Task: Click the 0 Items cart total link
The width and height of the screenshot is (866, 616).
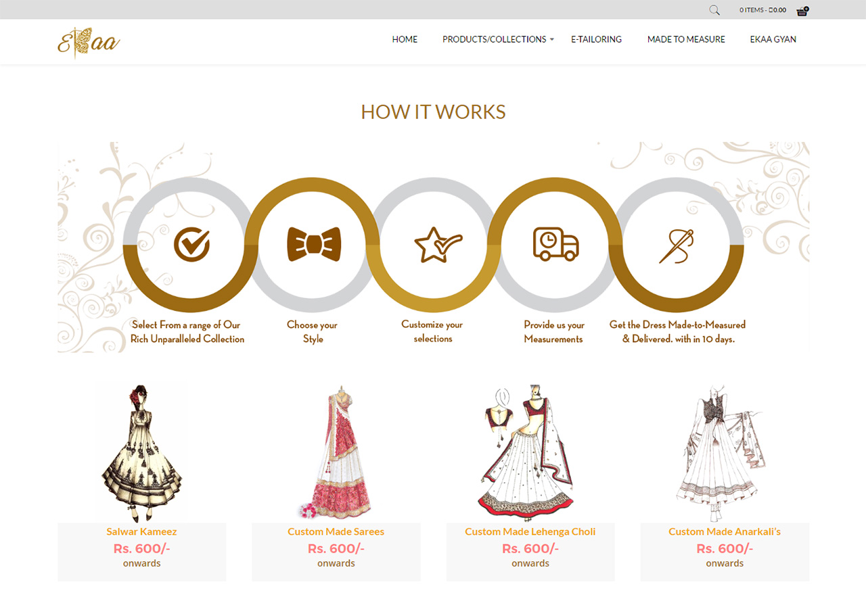Action: click(762, 10)
